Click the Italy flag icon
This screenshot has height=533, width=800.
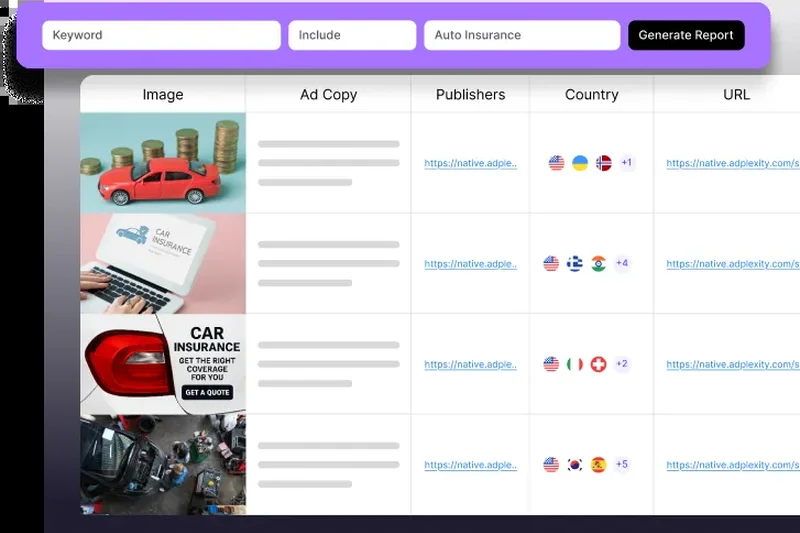point(575,364)
